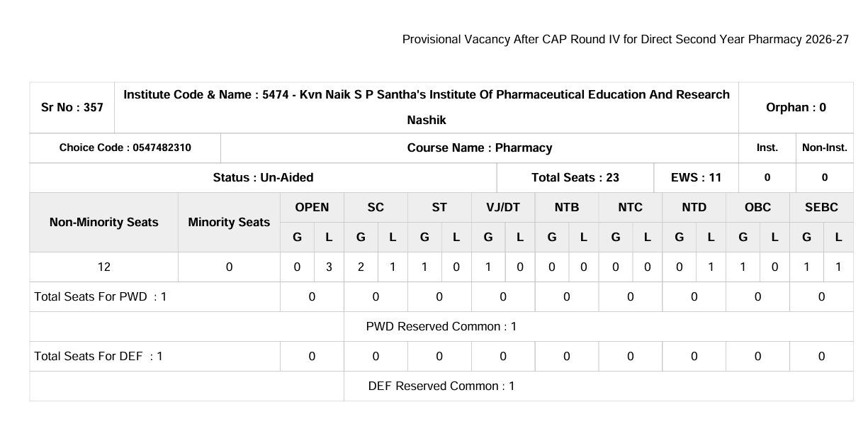Click Course Name : Pharmacy text
This screenshot has width=868, height=429.
pyautogui.click(x=480, y=148)
